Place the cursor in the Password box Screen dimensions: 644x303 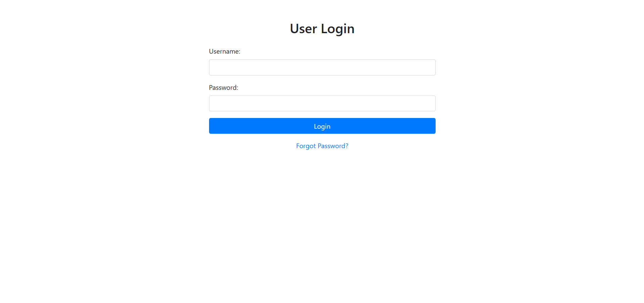[322, 103]
